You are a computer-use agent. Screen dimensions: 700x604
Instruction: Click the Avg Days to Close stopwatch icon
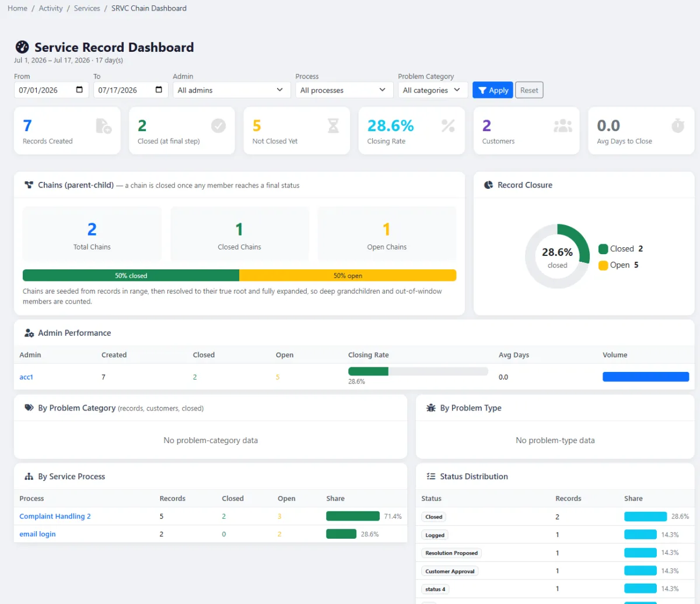[678, 125]
